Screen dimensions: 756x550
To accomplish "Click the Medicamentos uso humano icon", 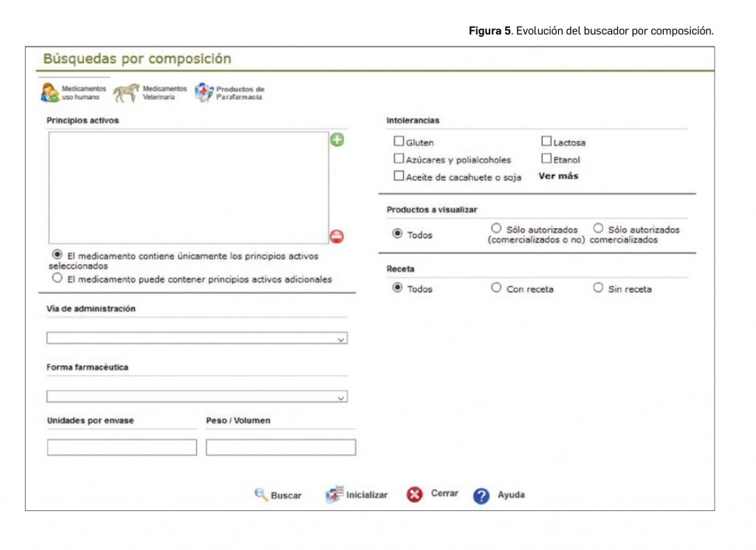I will 50,93.
